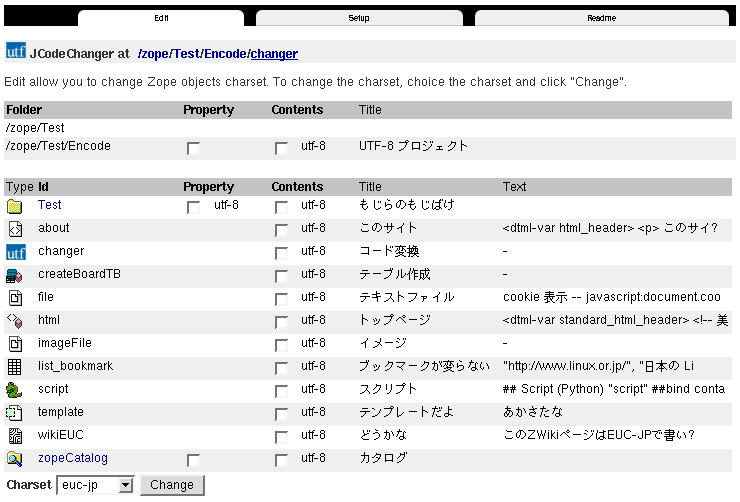
Task: Click the template page icon
Action: pyautogui.click(x=15, y=413)
